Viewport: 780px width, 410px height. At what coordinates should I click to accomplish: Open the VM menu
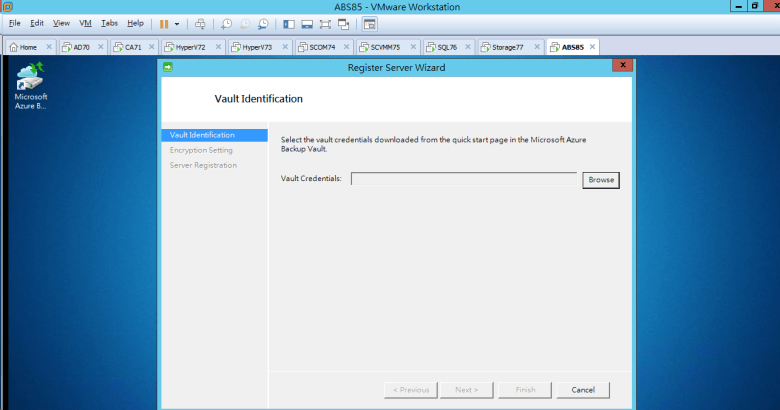[x=85, y=23]
